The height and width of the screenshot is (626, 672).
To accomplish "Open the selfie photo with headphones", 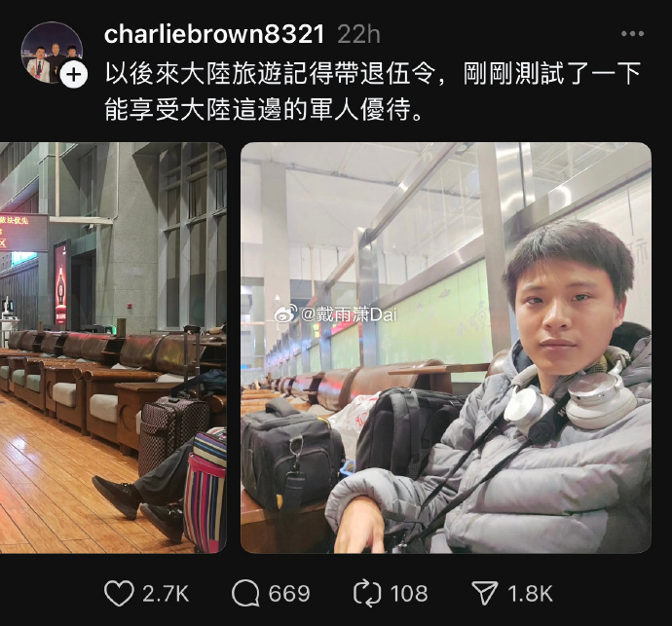I will (x=446, y=348).
